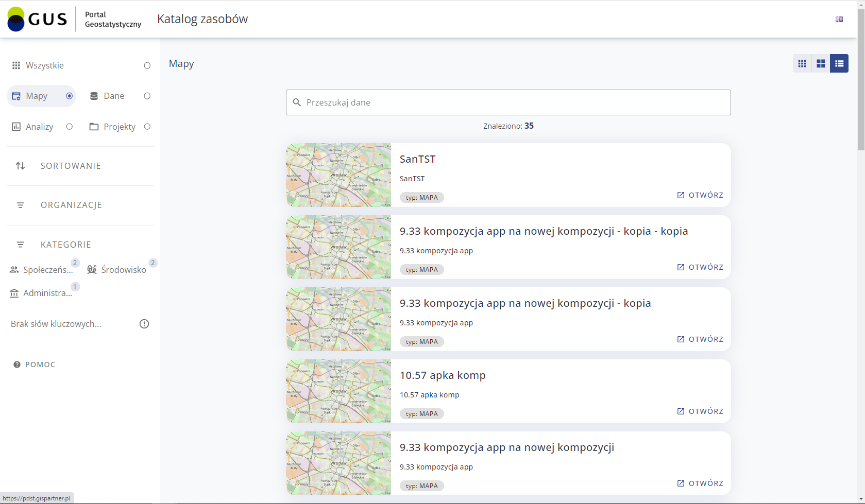Click the keywords info exclamation icon

(144, 324)
